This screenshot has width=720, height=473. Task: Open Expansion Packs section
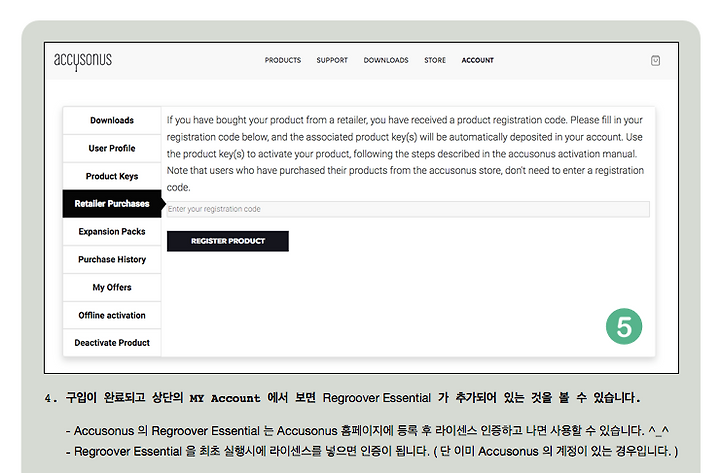[112, 231]
